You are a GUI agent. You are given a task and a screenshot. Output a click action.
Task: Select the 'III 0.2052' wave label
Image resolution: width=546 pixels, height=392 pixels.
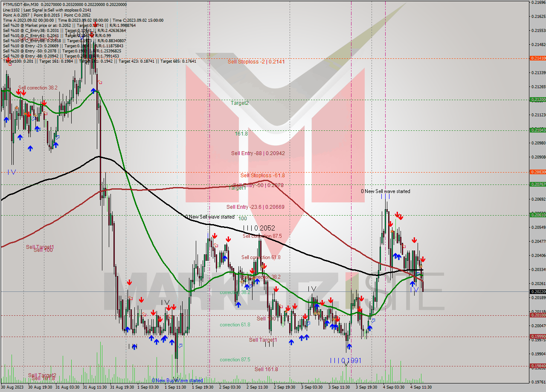[x=259, y=228]
